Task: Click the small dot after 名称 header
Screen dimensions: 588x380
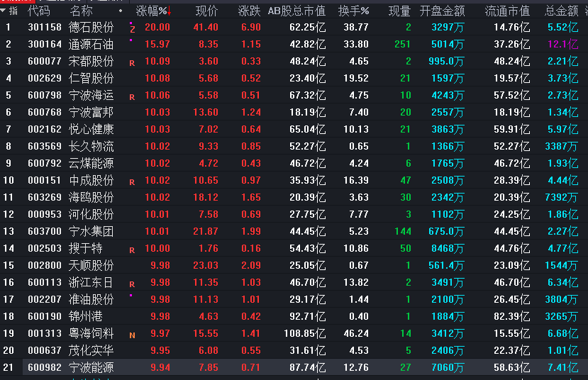Action: pos(121,11)
